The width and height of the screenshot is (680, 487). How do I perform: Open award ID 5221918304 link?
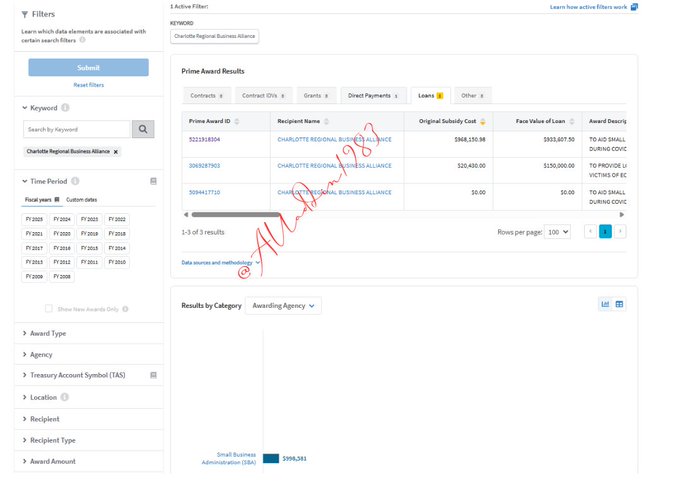tap(204, 139)
